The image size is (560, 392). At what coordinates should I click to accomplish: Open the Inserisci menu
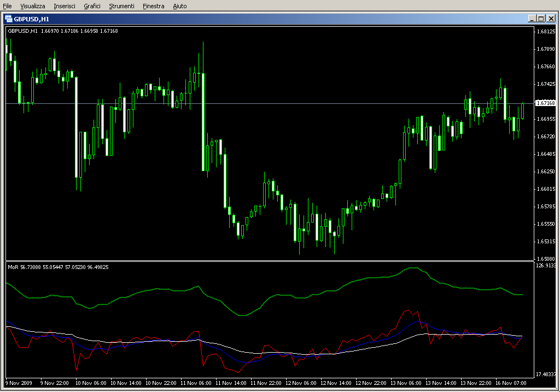[x=65, y=6]
